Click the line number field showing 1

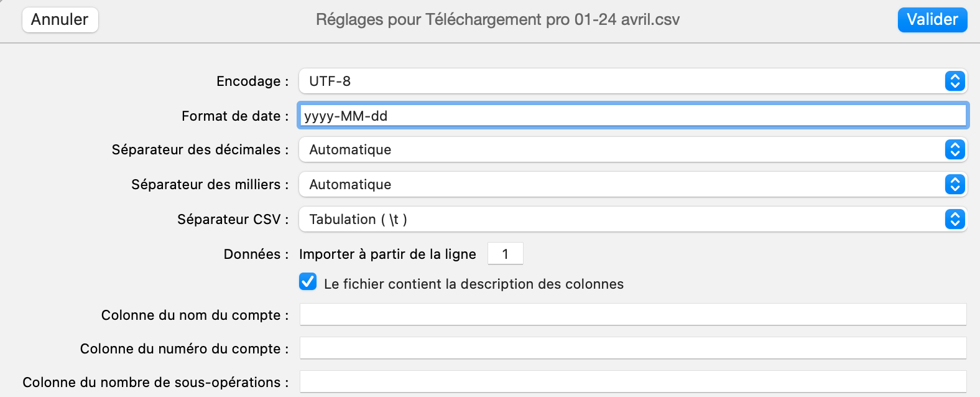coord(504,253)
